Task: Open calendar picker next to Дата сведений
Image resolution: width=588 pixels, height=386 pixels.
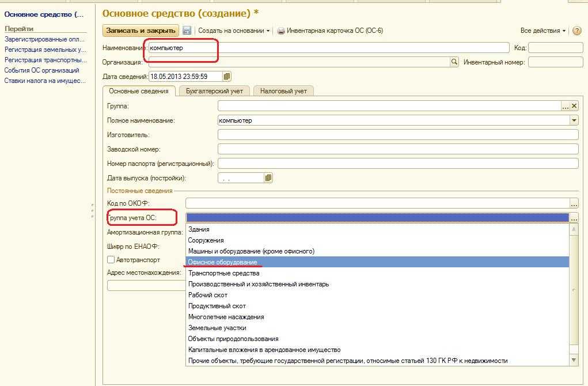Action: click(x=227, y=76)
